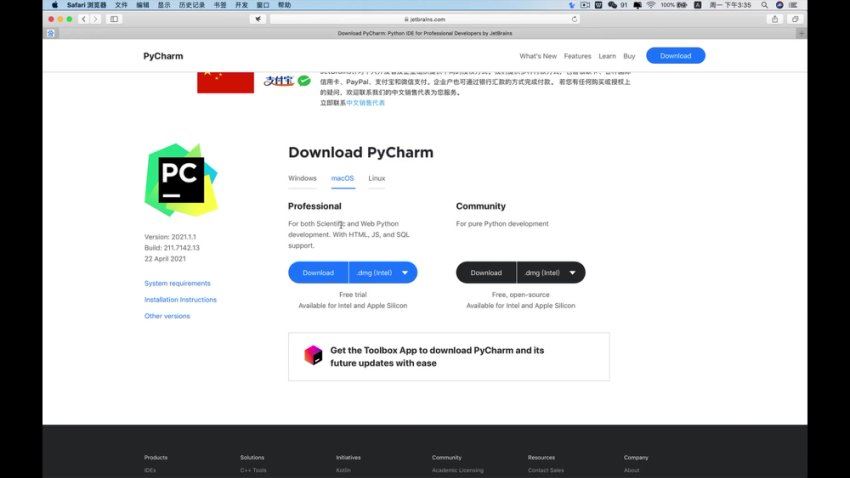Open the Learn nav link
This screenshot has width=850, height=478.
click(x=607, y=56)
